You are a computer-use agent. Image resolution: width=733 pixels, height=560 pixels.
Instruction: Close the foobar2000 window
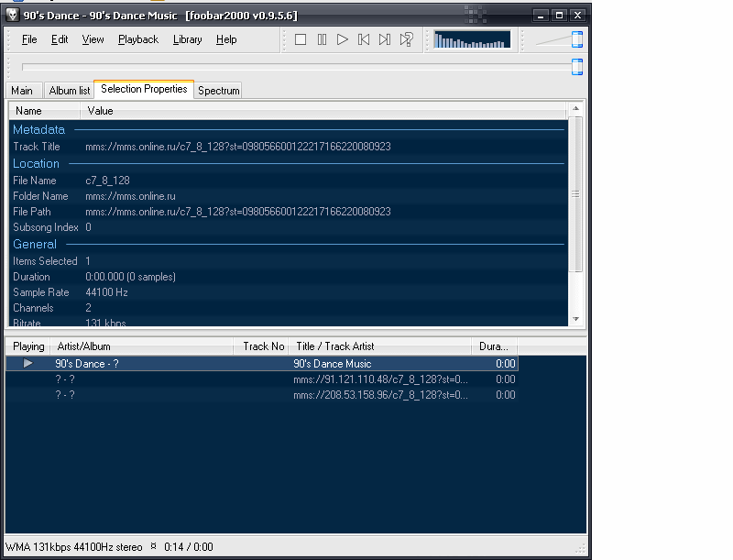[578, 16]
